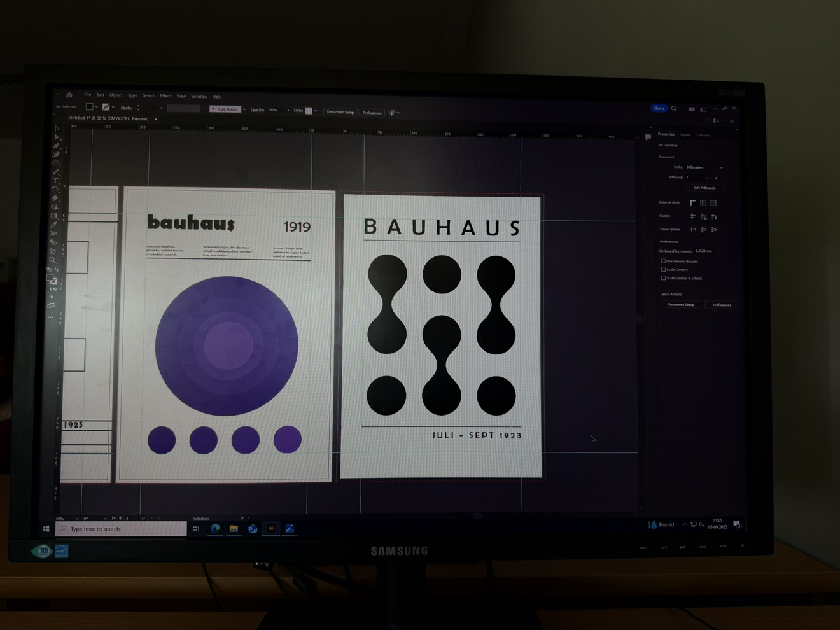Select the Rotate tool
Viewport: 840px width, 630px height.
pyautogui.click(x=55, y=190)
